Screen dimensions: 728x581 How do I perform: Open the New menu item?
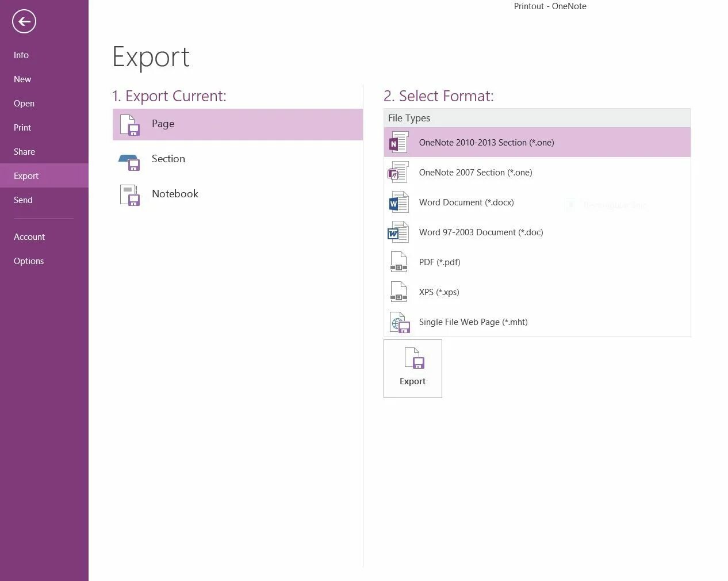44,79
